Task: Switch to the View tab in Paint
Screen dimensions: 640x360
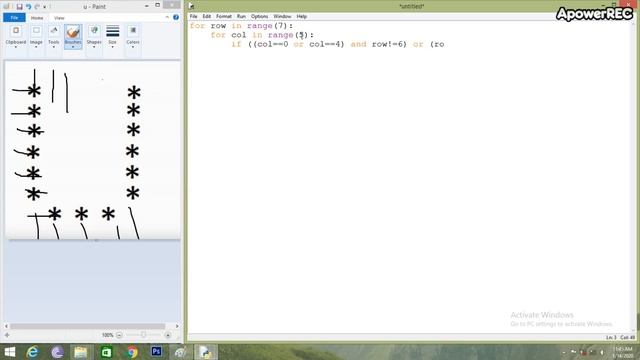Action: click(x=59, y=18)
